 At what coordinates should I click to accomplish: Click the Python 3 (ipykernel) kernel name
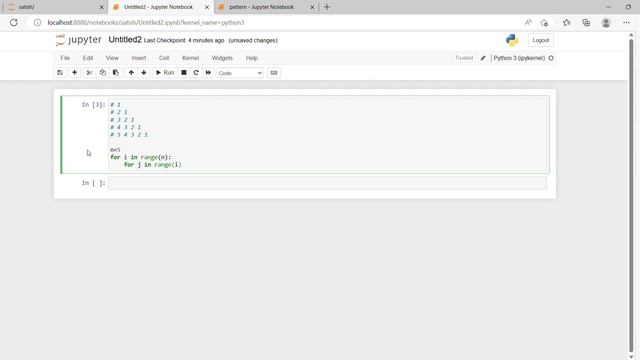519,58
